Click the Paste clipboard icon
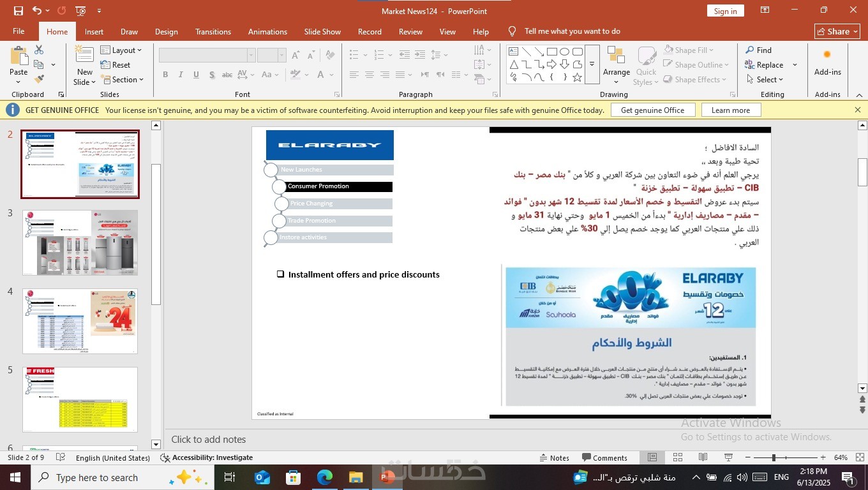Image resolution: width=868 pixels, height=490 pixels. (x=19, y=57)
